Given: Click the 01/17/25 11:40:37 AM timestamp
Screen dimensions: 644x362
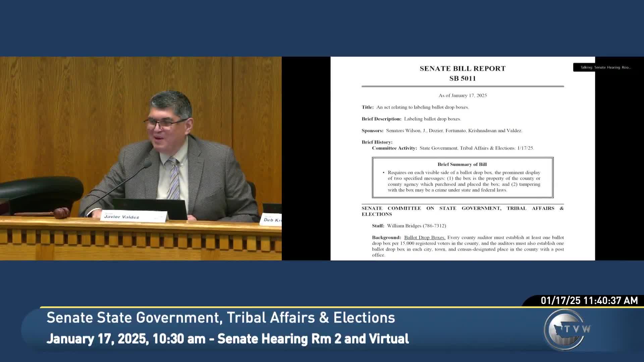Looking at the screenshot, I should click(589, 301).
